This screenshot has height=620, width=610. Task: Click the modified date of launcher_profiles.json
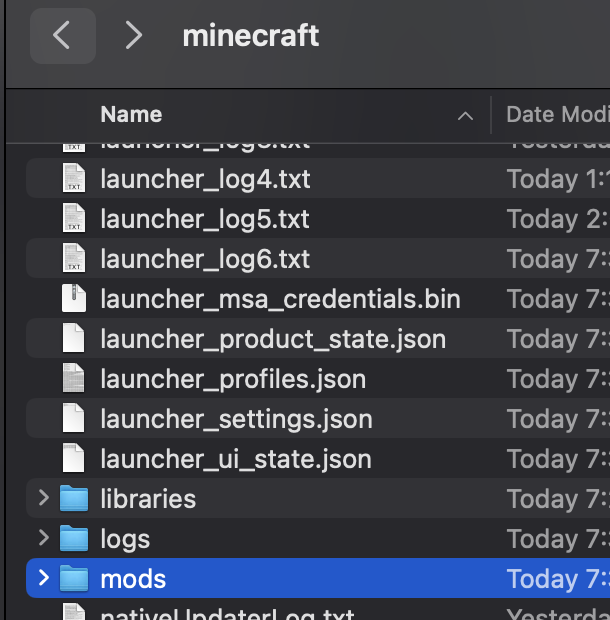point(558,379)
